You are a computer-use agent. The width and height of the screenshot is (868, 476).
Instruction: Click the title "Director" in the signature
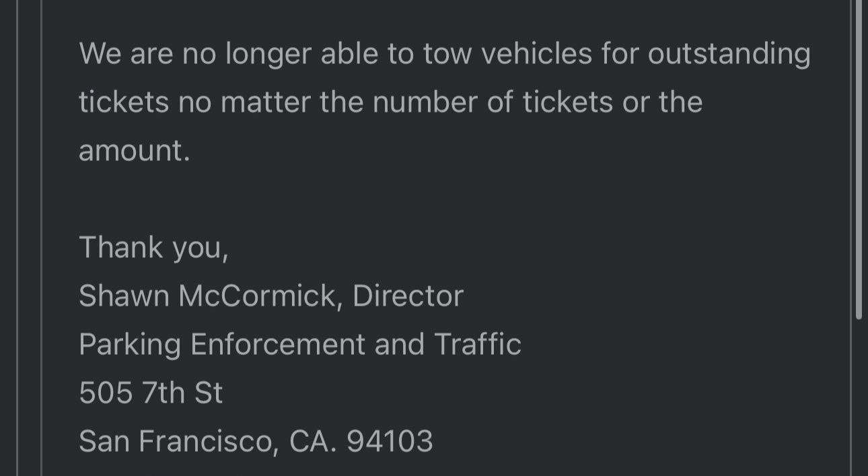[x=408, y=296]
